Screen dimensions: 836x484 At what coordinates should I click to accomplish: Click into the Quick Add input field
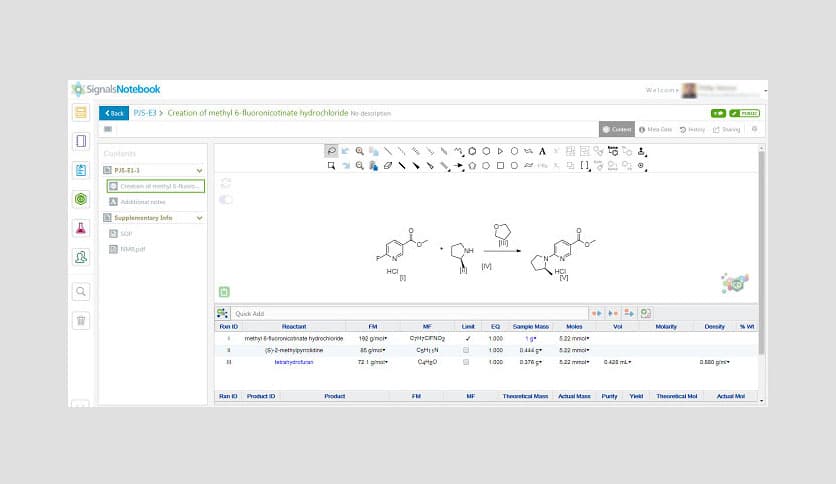409,313
